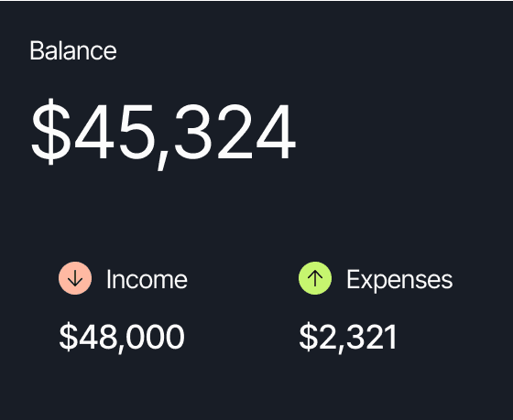The image size is (513, 420).
Task: Tap the upward arrow inside the green circle
Action: (x=315, y=278)
